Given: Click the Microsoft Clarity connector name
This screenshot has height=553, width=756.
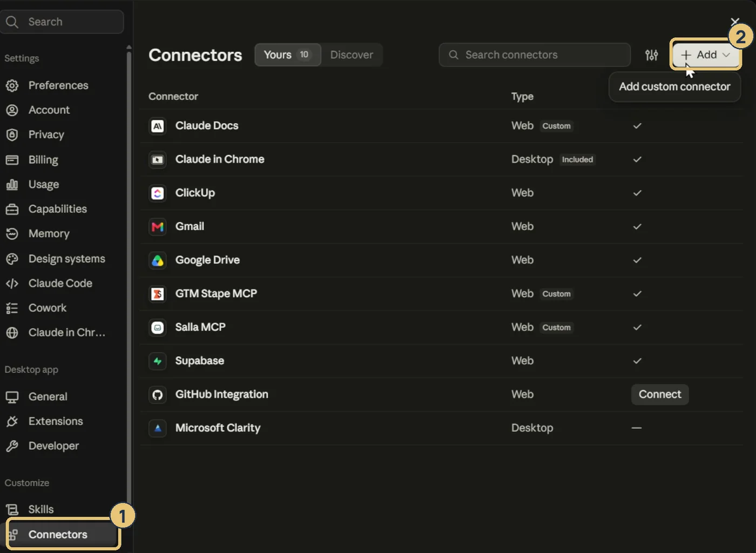Looking at the screenshot, I should pos(218,428).
